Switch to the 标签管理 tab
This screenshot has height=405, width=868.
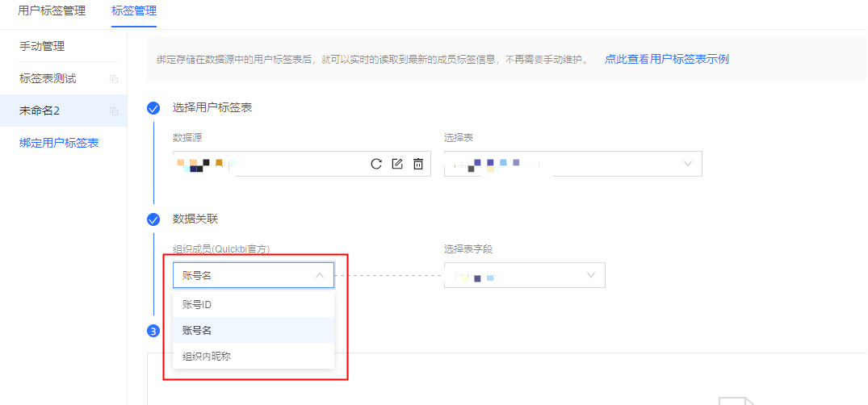(x=134, y=11)
